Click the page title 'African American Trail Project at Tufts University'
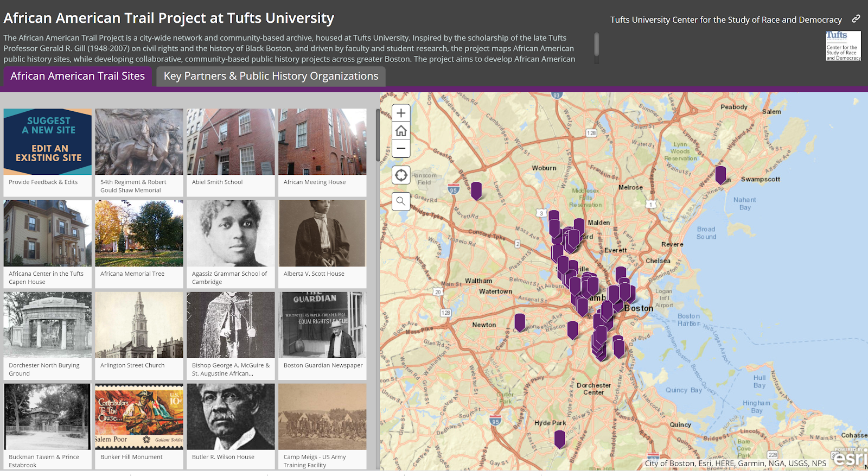 (x=169, y=18)
